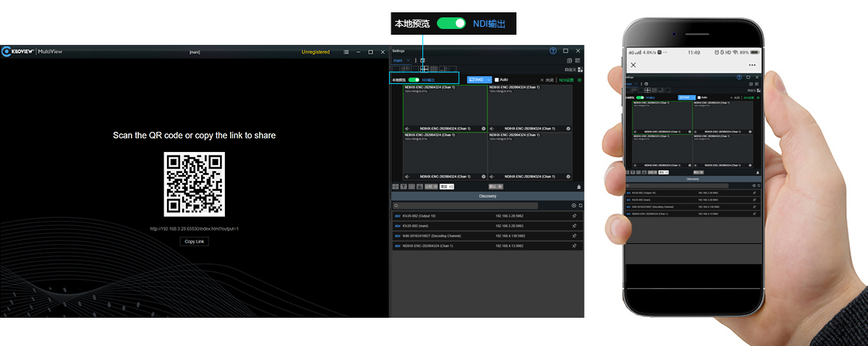868x346 pixels.
Task: Mute the top-left green-bordered preview cell
Action: tap(407, 128)
